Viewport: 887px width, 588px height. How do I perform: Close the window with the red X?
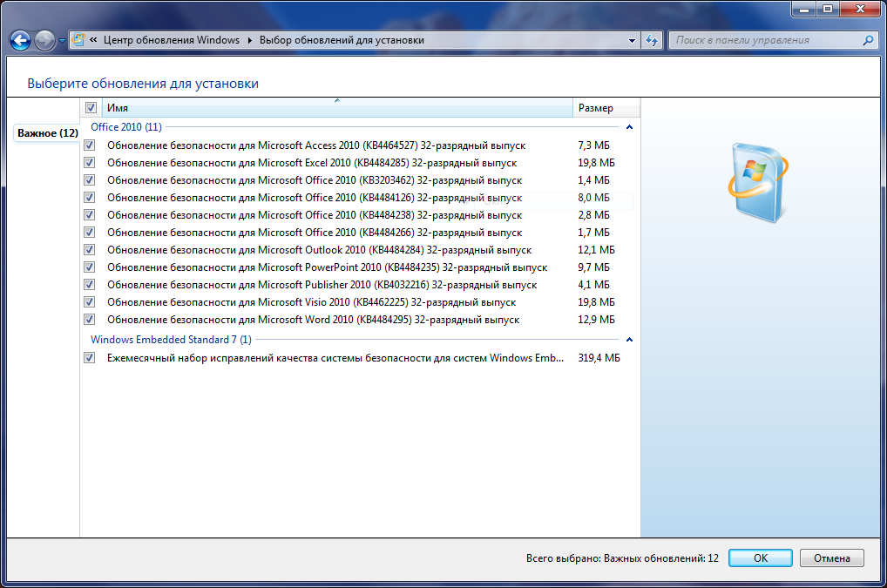(x=860, y=9)
